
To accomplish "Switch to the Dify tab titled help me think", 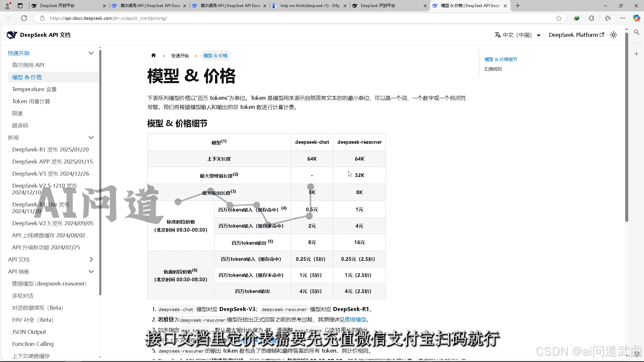I will [309, 6].
